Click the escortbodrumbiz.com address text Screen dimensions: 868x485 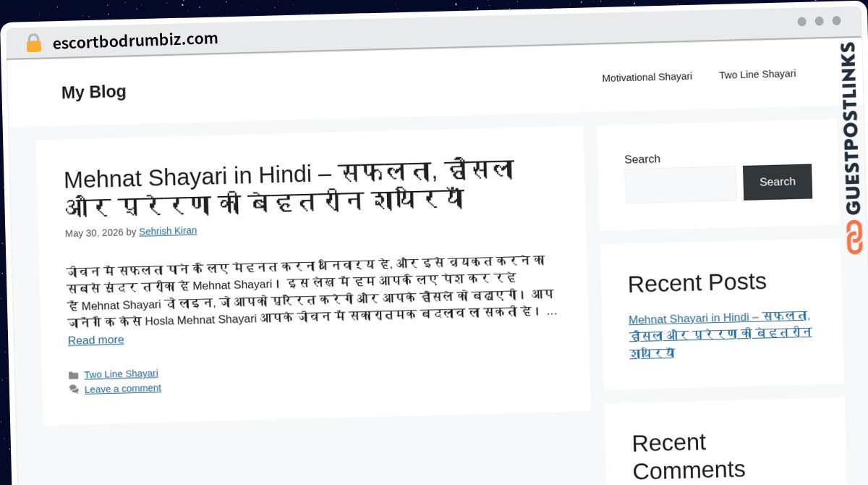135,41
